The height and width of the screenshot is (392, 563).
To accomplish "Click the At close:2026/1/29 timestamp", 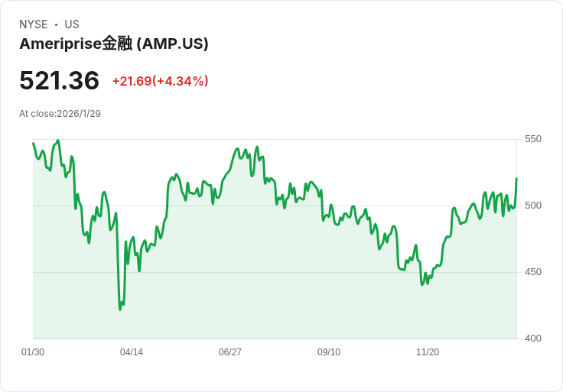I will 60,114.
